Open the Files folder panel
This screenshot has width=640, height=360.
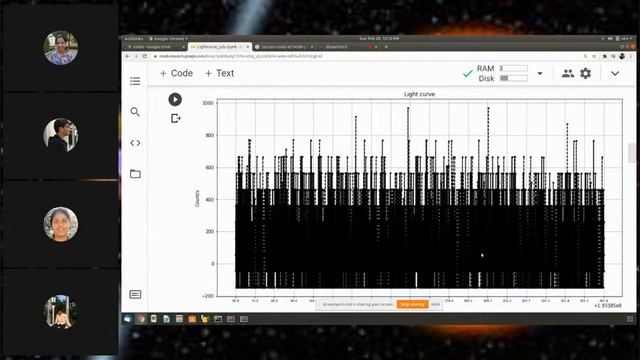point(135,174)
